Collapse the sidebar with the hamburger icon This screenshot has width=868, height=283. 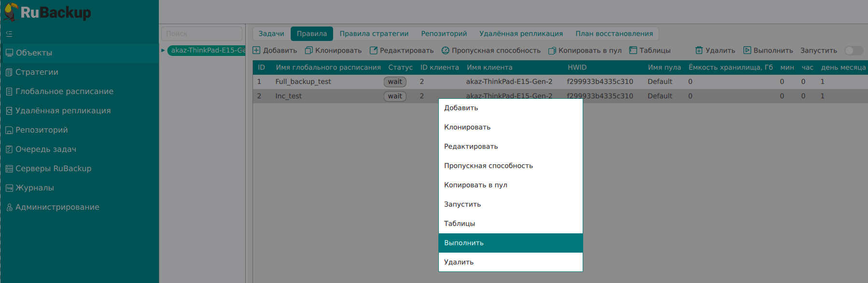tap(9, 34)
